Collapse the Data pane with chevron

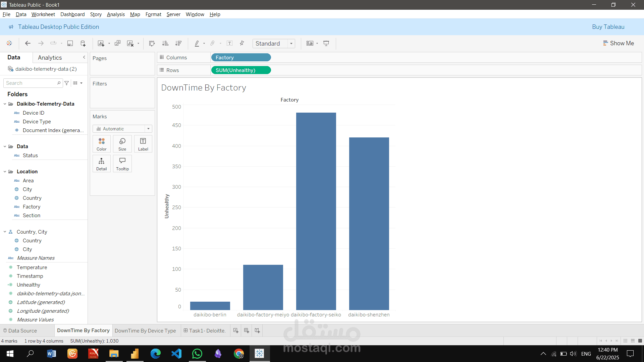(84, 57)
